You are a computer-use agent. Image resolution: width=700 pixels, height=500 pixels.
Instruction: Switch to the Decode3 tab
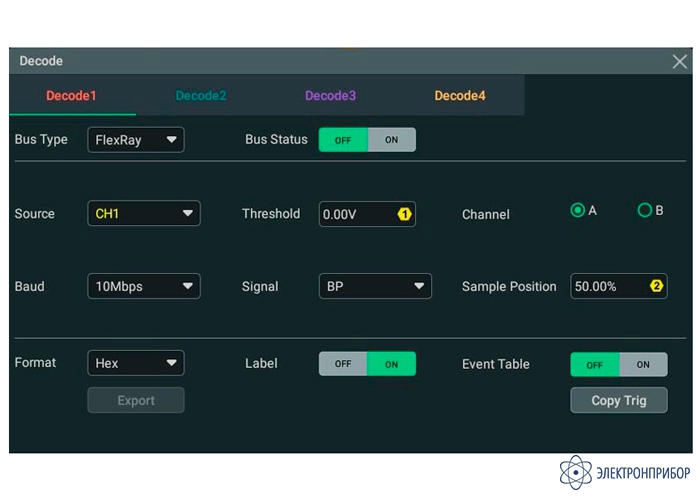point(330,96)
